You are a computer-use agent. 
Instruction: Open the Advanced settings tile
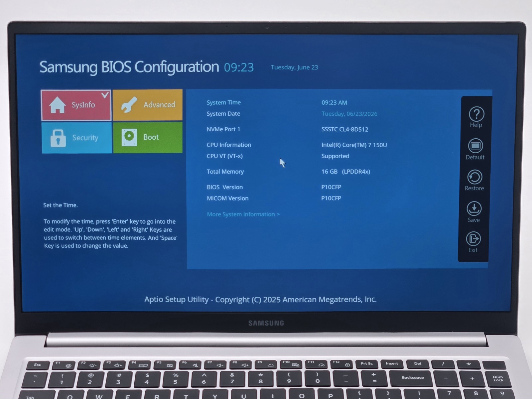pos(148,105)
